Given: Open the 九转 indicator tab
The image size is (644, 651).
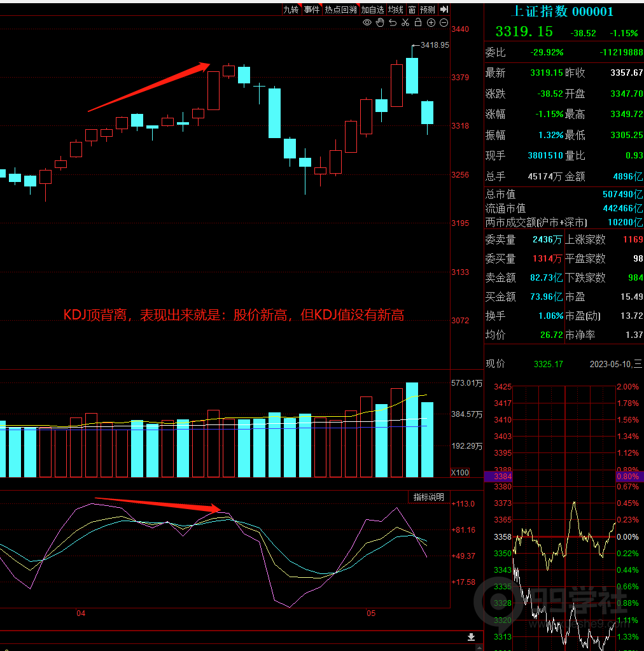Looking at the screenshot, I should pyautogui.click(x=291, y=10).
